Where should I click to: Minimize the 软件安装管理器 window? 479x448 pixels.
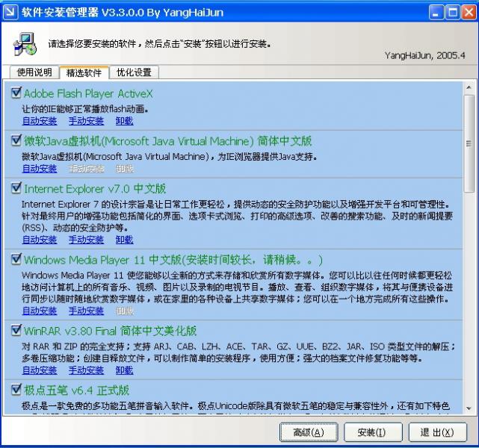tap(436, 12)
